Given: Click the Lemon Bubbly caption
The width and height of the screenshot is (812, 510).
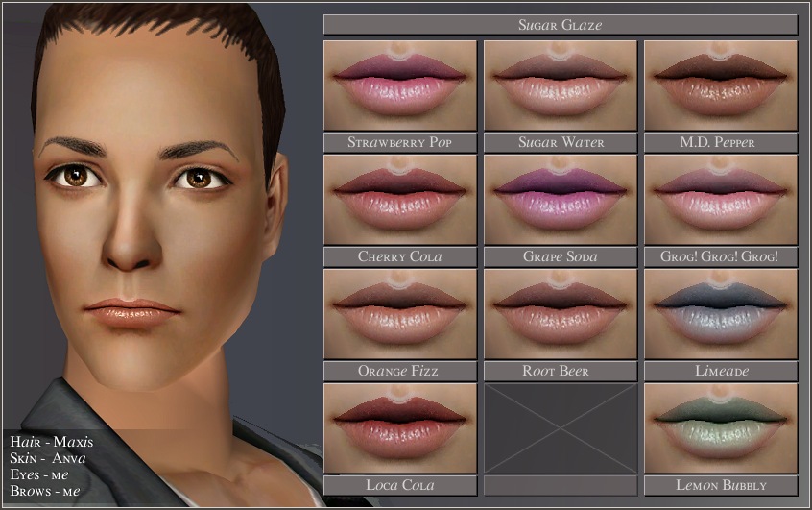Looking at the screenshot, I should click(x=721, y=485).
